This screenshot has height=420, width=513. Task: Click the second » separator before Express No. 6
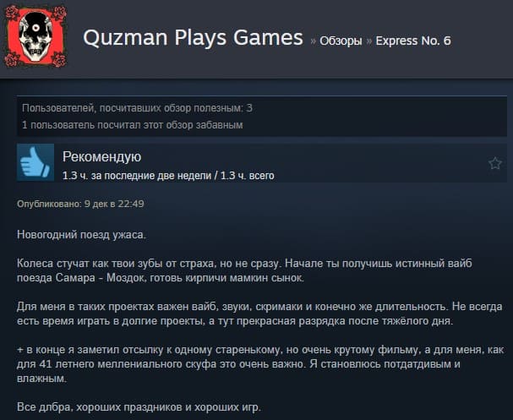tap(369, 41)
